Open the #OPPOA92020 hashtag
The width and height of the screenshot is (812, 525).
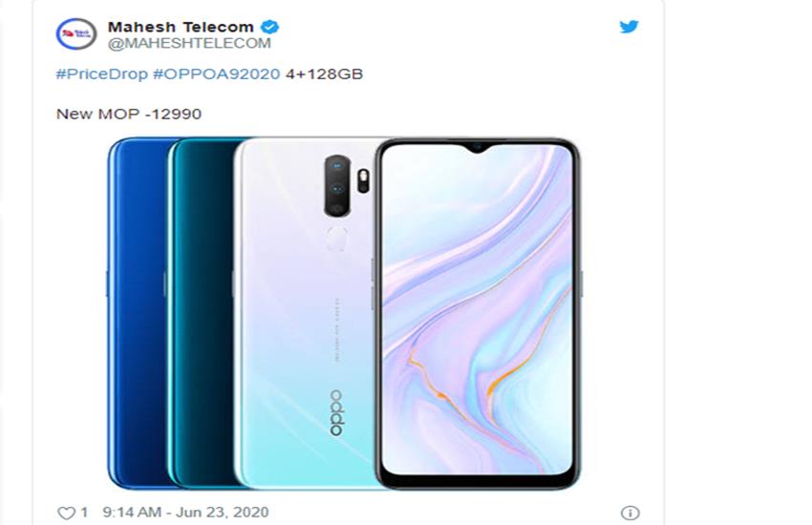pyautogui.click(x=217, y=73)
